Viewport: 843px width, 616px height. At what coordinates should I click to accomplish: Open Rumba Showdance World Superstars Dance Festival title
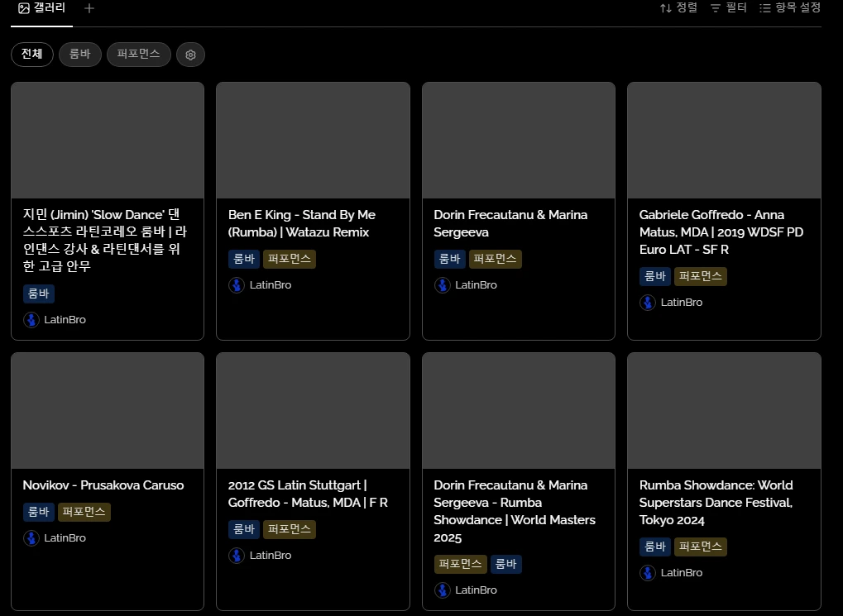716,502
